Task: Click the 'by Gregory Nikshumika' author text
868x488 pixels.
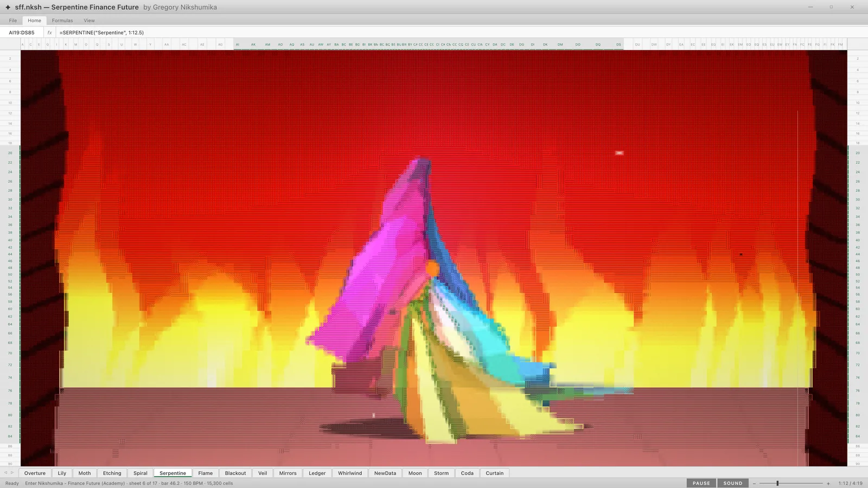Action: point(180,8)
